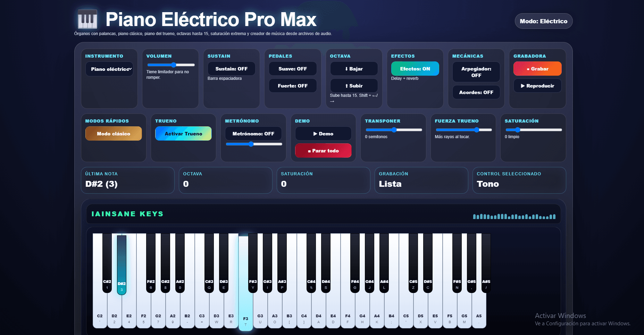644x335 pixels.
Task: Play the F#4 black key
Action: tap(355, 263)
